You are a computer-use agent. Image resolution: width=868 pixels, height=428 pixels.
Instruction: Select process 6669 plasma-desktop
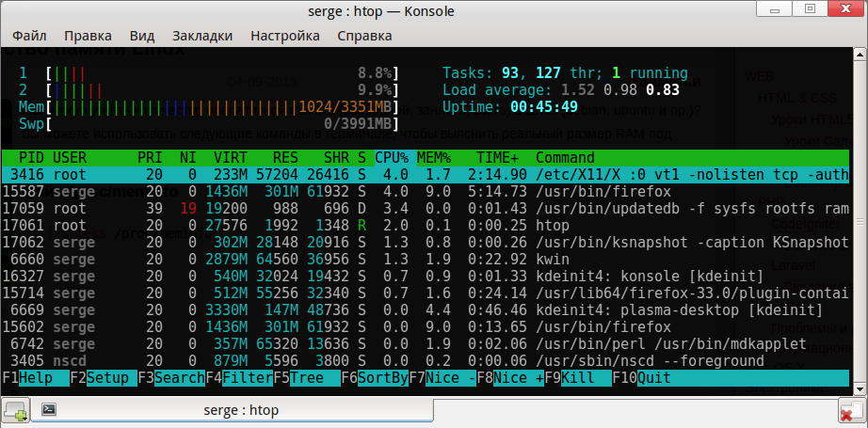click(x=426, y=310)
